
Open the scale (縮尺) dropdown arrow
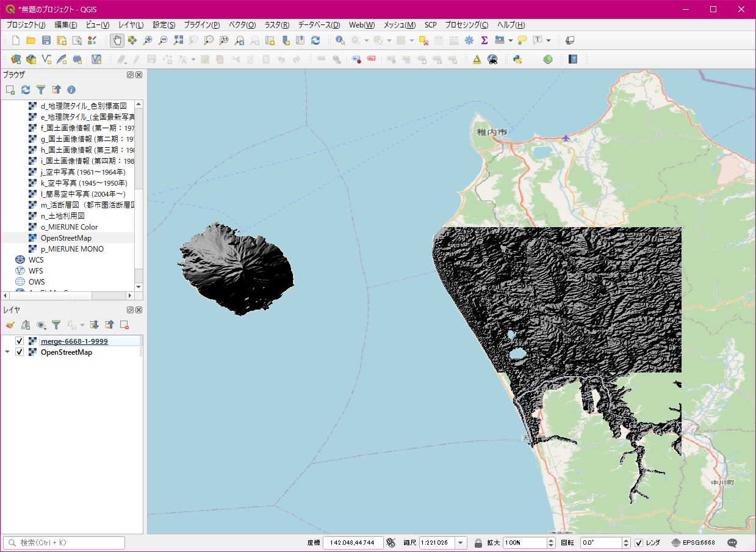(x=461, y=543)
